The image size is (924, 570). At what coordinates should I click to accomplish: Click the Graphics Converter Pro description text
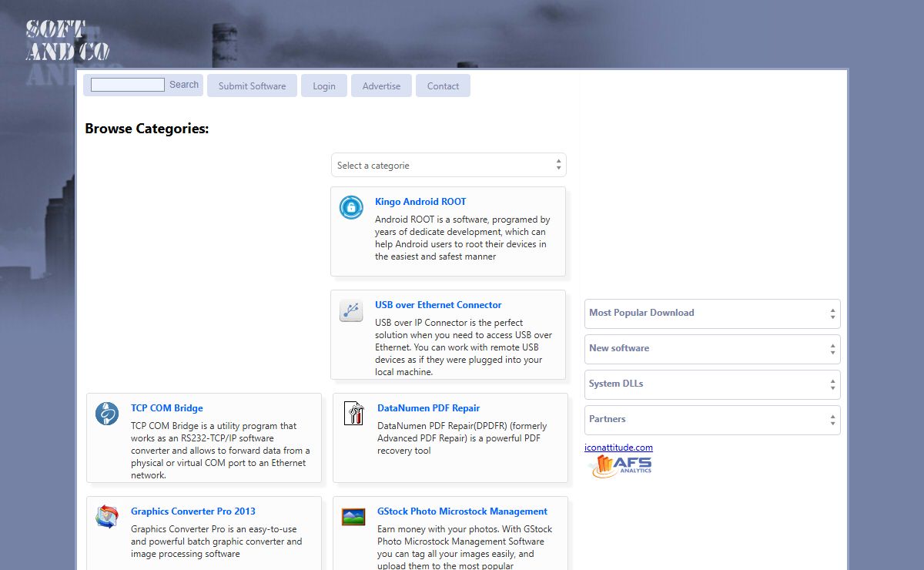[x=216, y=541]
